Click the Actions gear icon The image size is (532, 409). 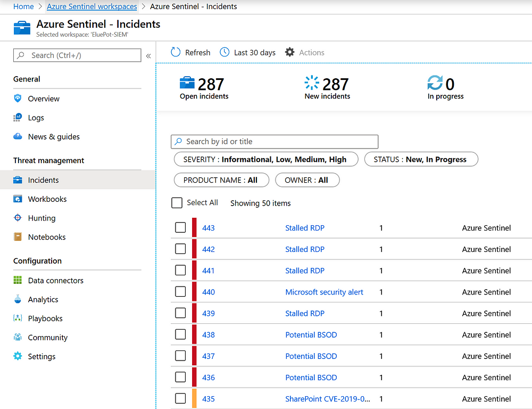(x=290, y=52)
